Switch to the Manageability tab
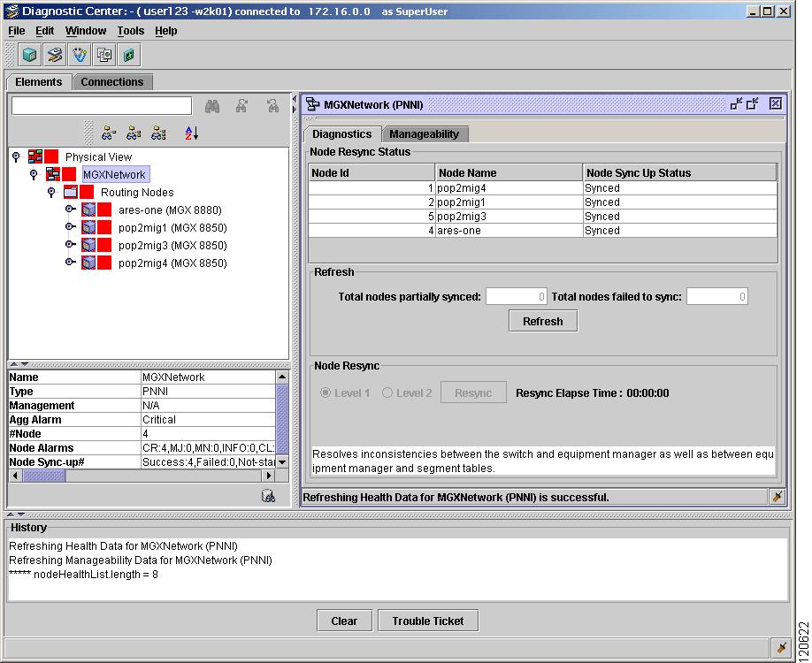 click(x=424, y=134)
